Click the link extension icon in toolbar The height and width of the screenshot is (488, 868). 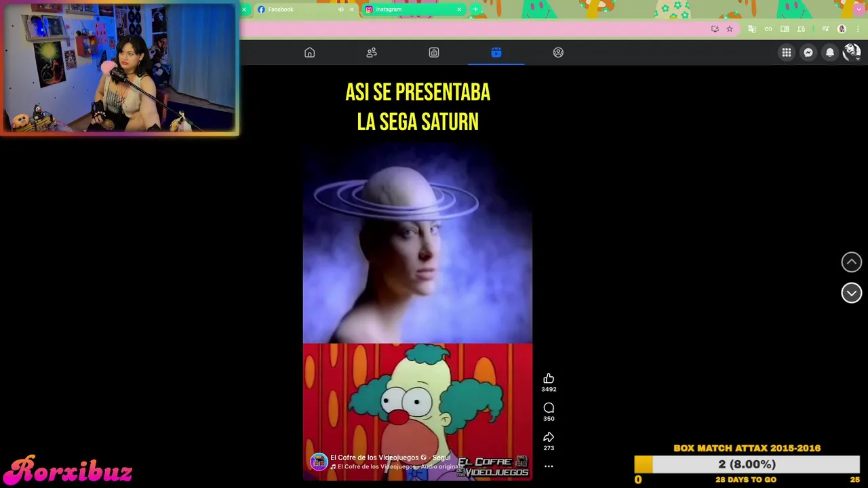coord(768,29)
